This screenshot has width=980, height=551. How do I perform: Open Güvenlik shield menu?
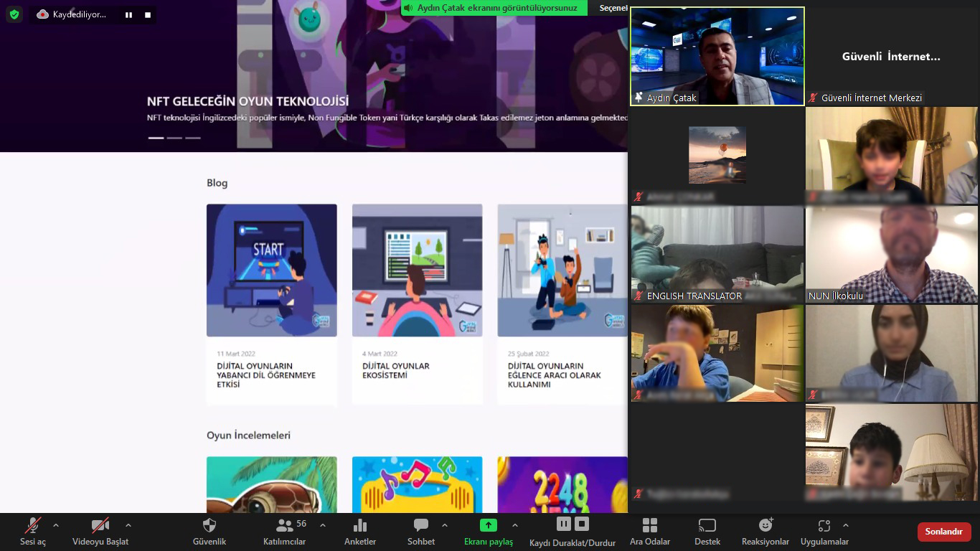[209, 532]
